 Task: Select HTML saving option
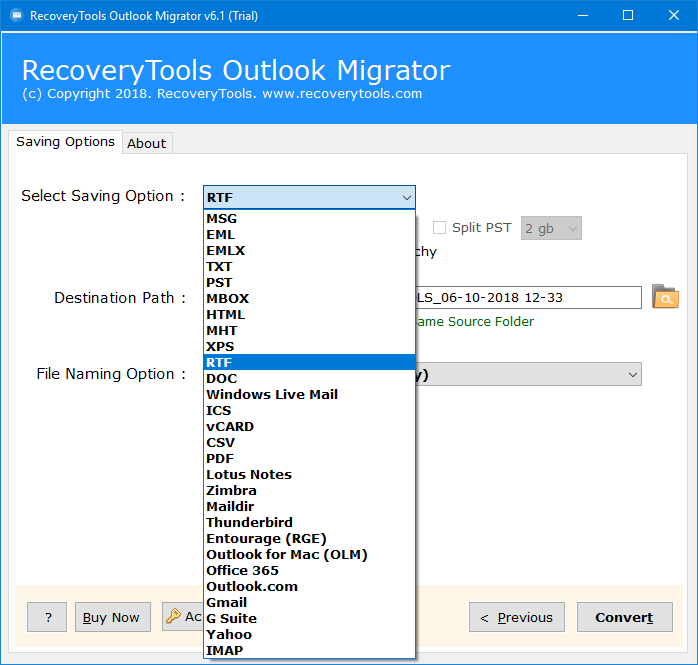[x=309, y=315]
